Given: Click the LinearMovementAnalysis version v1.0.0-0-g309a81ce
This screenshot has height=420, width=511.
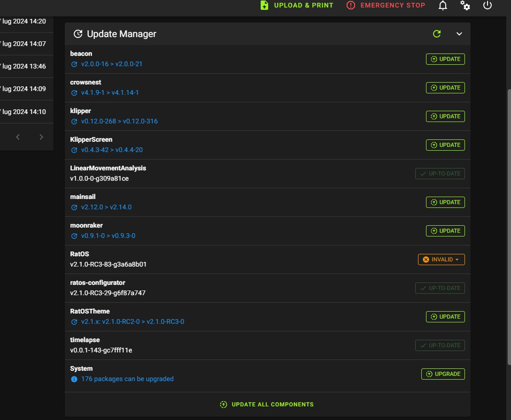Looking at the screenshot, I should [100, 179].
